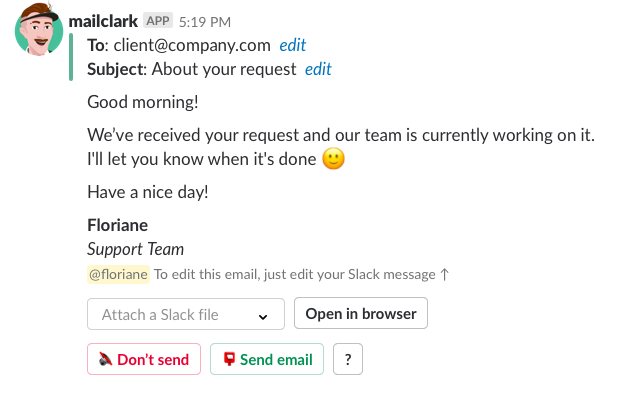The width and height of the screenshot is (623, 395).
Task: Click the red mailbox icon on Send email
Action: [229, 358]
